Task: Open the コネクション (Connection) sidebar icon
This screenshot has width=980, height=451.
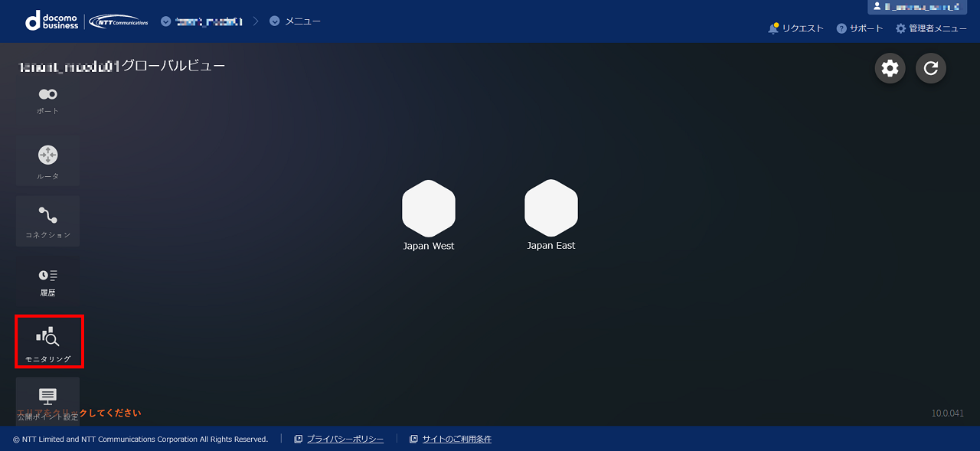Action: coord(47,221)
